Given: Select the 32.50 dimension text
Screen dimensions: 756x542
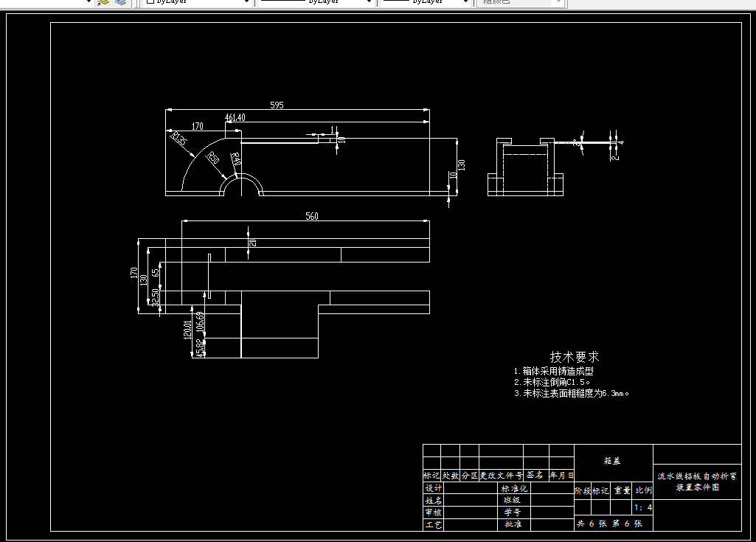Looking at the screenshot, I should click(155, 297).
